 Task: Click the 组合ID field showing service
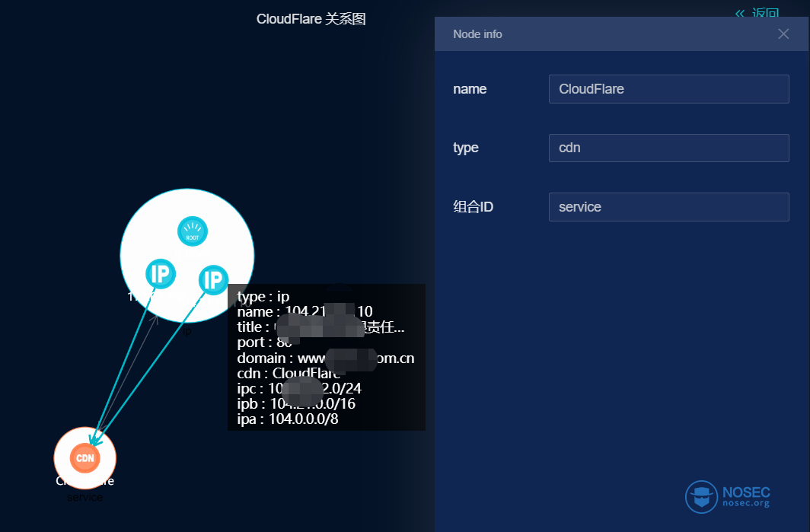tap(668, 207)
